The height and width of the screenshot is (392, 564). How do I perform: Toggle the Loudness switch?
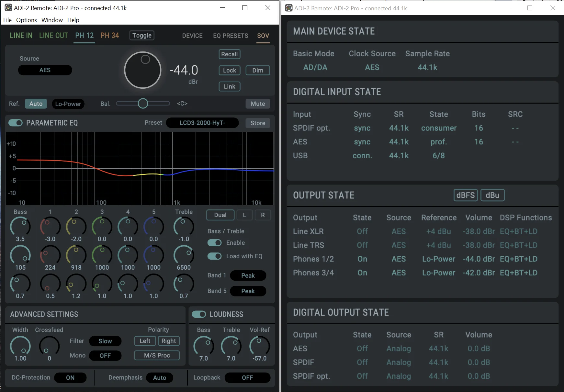pos(199,314)
